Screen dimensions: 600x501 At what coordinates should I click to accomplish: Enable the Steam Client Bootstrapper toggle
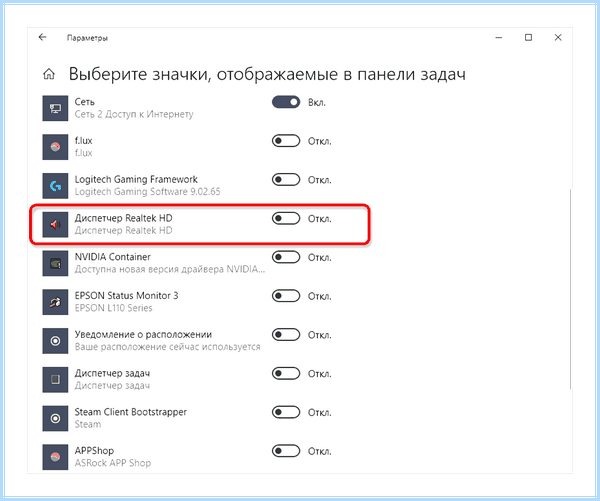coord(286,412)
